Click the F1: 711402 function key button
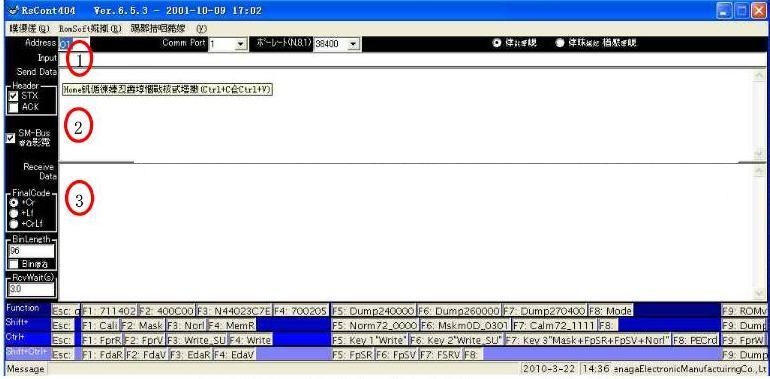Viewport: 770px width, 379px height. pyautogui.click(x=110, y=311)
